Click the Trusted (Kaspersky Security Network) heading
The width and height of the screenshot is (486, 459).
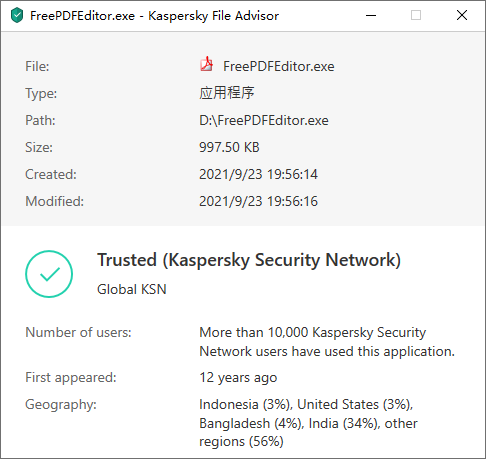[x=249, y=260]
